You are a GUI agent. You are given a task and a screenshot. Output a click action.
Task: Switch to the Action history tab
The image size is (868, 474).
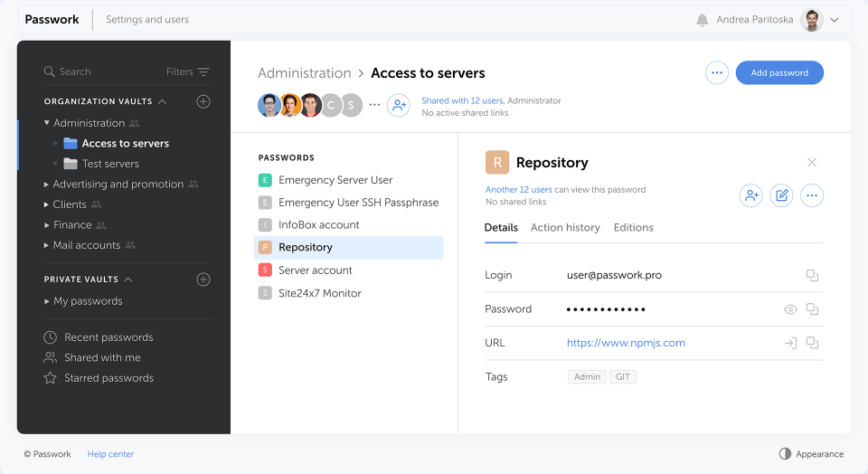click(565, 228)
